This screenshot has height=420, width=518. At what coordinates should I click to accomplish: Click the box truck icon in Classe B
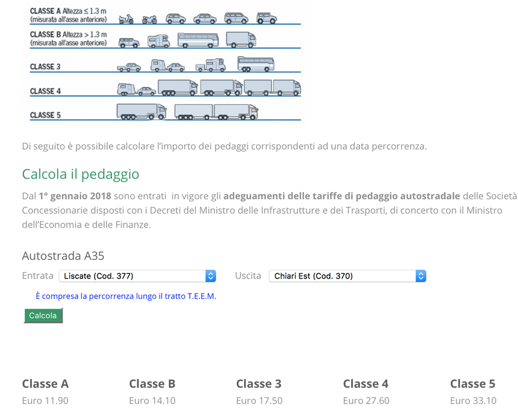pyautogui.click(x=241, y=40)
